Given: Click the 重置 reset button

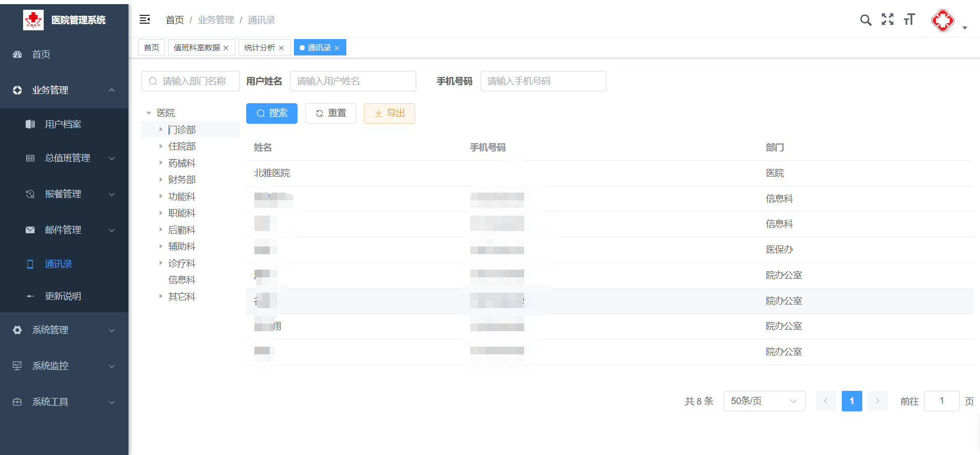Looking at the screenshot, I should pos(330,113).
